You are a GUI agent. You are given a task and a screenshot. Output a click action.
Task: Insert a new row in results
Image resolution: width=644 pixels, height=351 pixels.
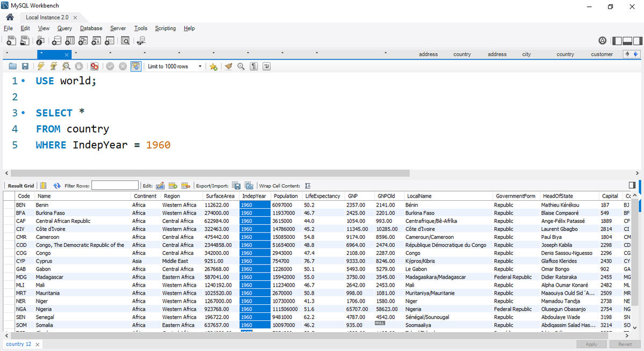coord(173,186)
